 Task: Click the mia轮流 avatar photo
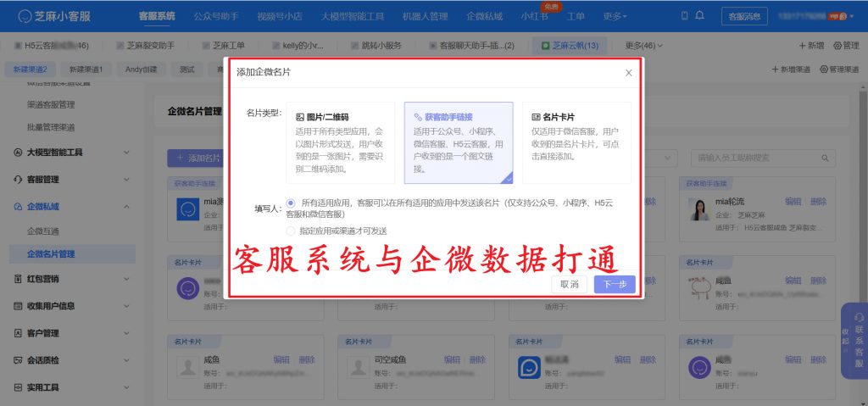pyautogui.click(x=699, y=209)
